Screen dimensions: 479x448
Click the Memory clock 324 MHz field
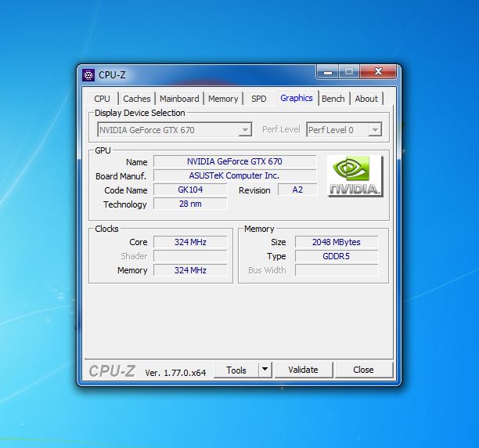click(x=190, y=270)
